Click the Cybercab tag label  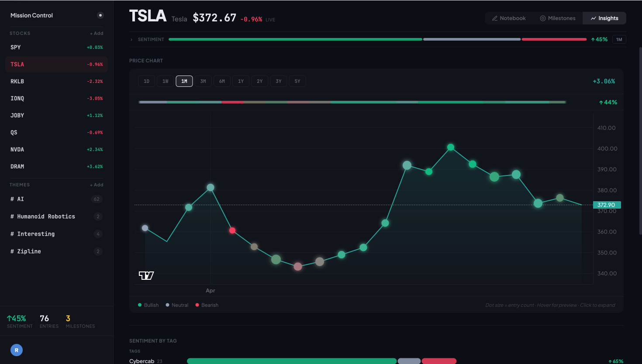point(142,361)
